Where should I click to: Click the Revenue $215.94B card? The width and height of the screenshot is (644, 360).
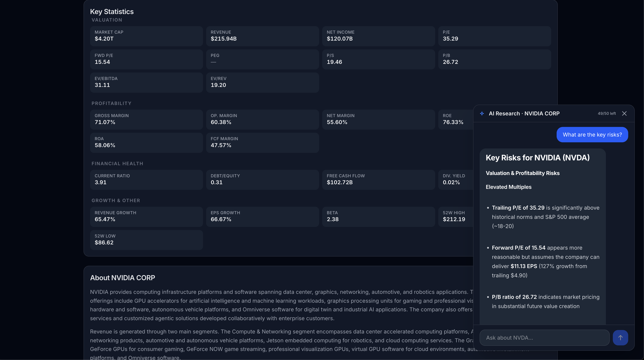point(263,36)
